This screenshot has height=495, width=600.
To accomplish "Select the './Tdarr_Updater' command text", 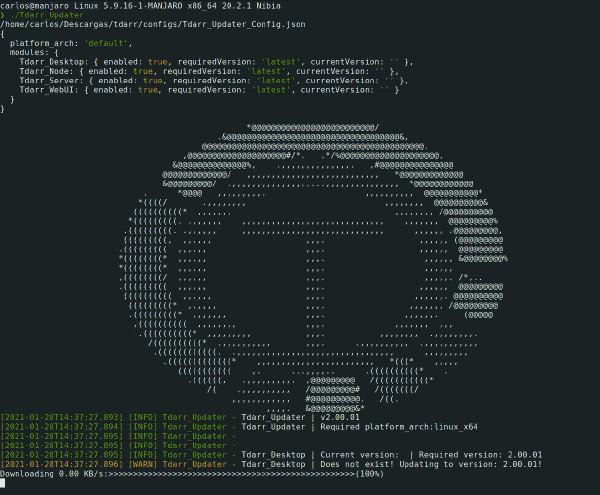I will (47, 15).
